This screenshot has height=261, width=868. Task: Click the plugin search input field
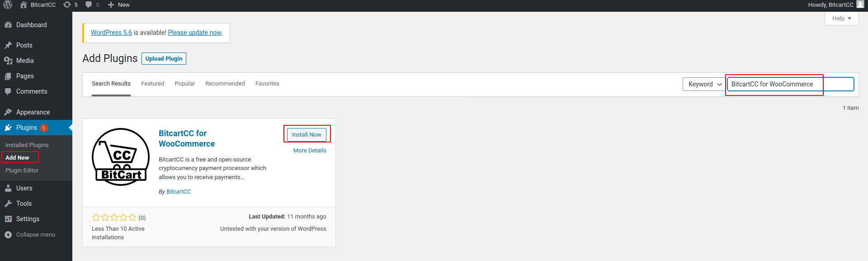coord(791,84)
